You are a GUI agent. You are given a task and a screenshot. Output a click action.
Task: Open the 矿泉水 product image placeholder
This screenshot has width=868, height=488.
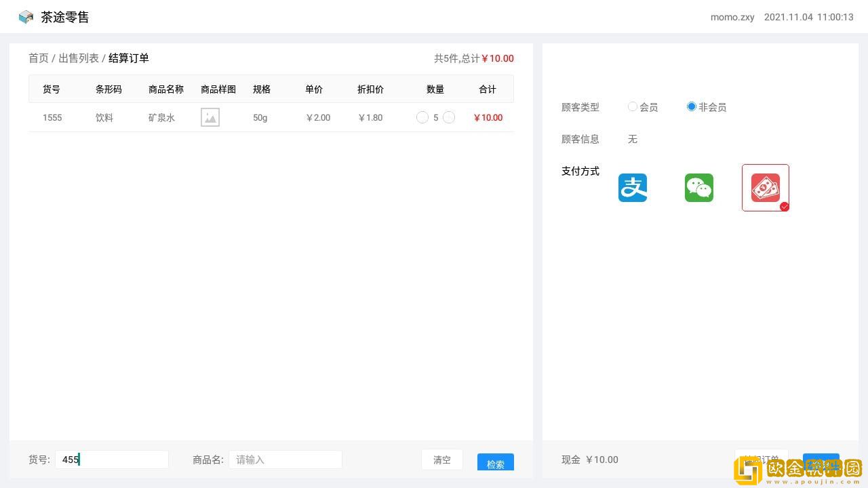[x=210, y=117]
